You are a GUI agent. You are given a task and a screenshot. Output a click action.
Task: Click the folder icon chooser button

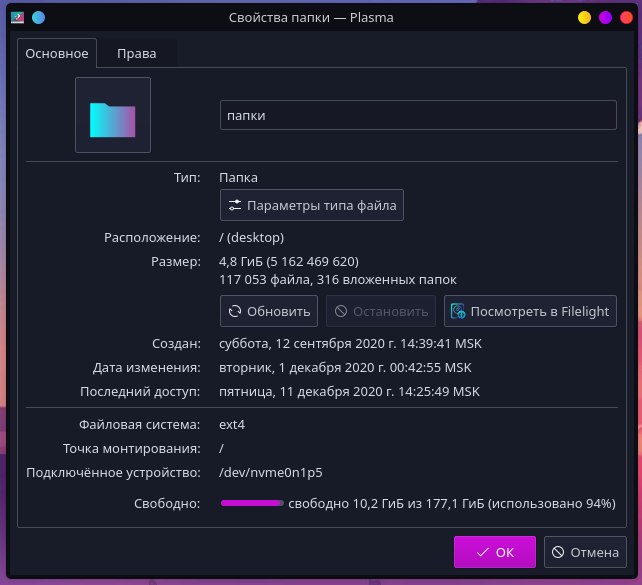pos(113,115)
